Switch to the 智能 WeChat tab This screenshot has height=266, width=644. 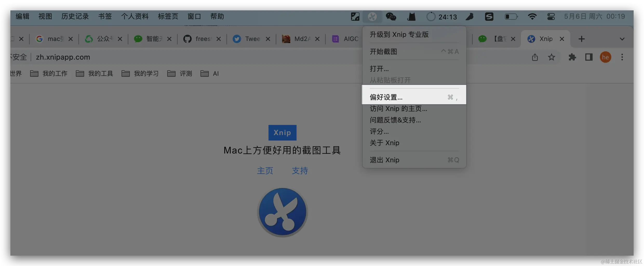152,39
